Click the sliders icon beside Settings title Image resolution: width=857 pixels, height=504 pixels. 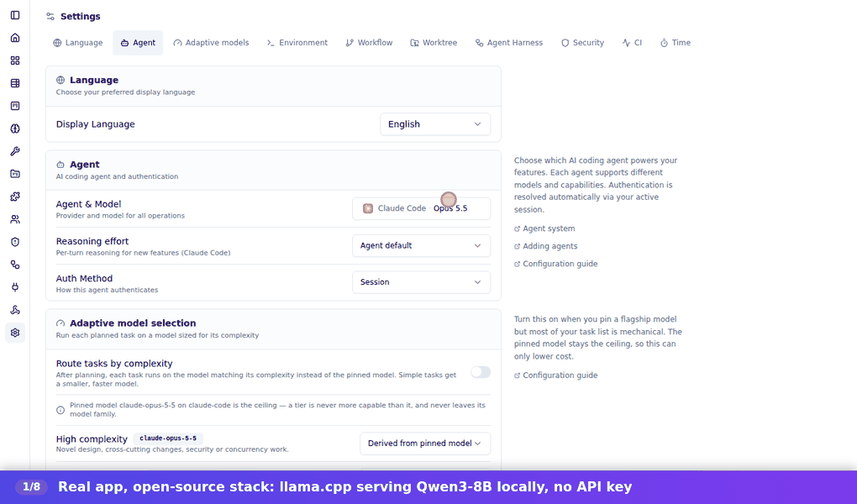(x=50, y=17)
